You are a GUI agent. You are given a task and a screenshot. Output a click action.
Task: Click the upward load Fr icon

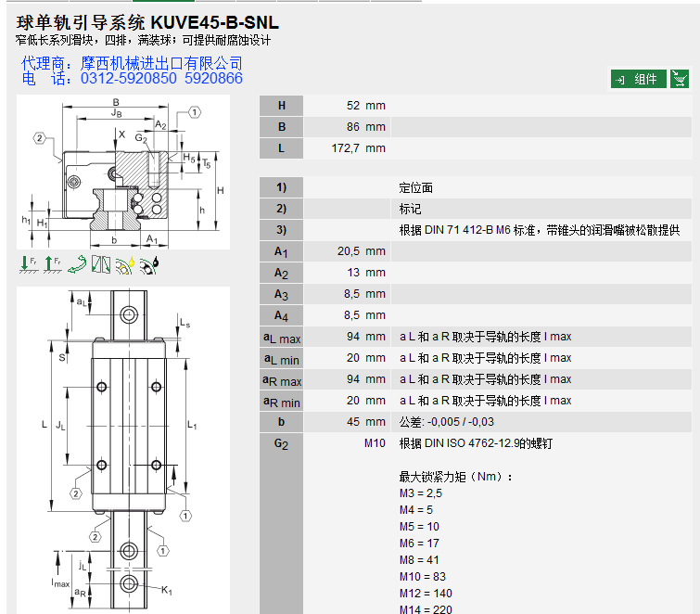coord(51,264)
